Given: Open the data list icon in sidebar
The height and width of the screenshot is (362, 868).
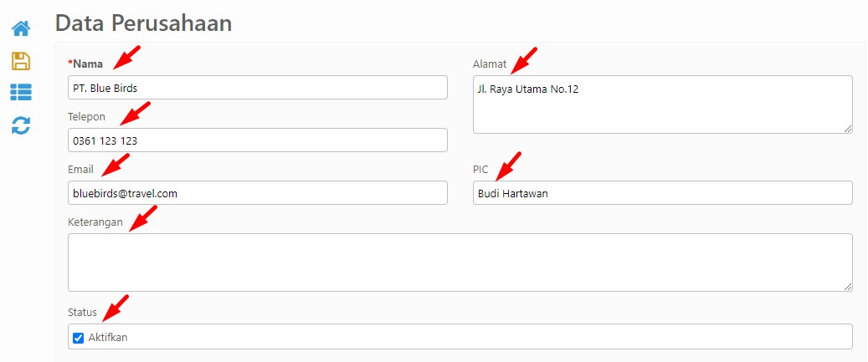Looking at the screenshot, I should [21, 92].
